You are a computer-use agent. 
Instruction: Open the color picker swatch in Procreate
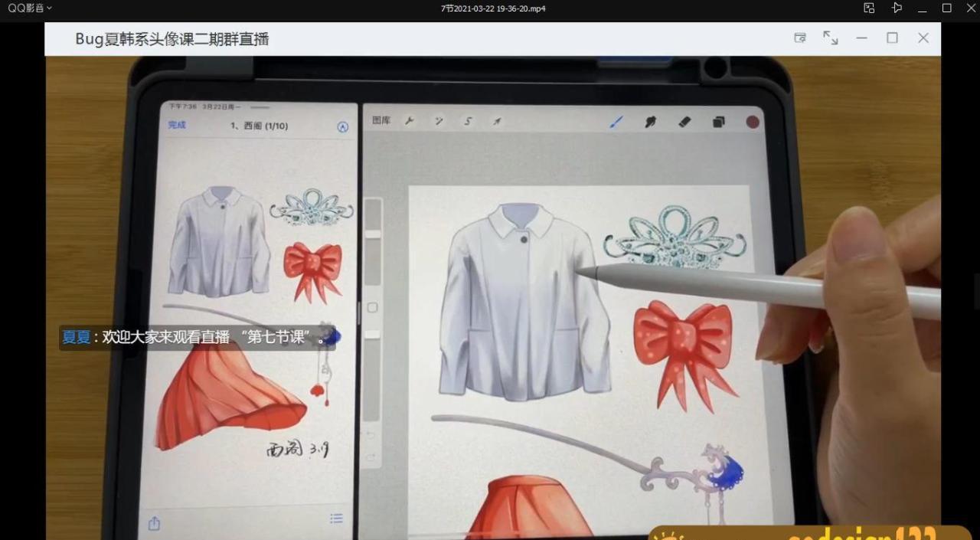pyautogui.click(x=753, y=121)
